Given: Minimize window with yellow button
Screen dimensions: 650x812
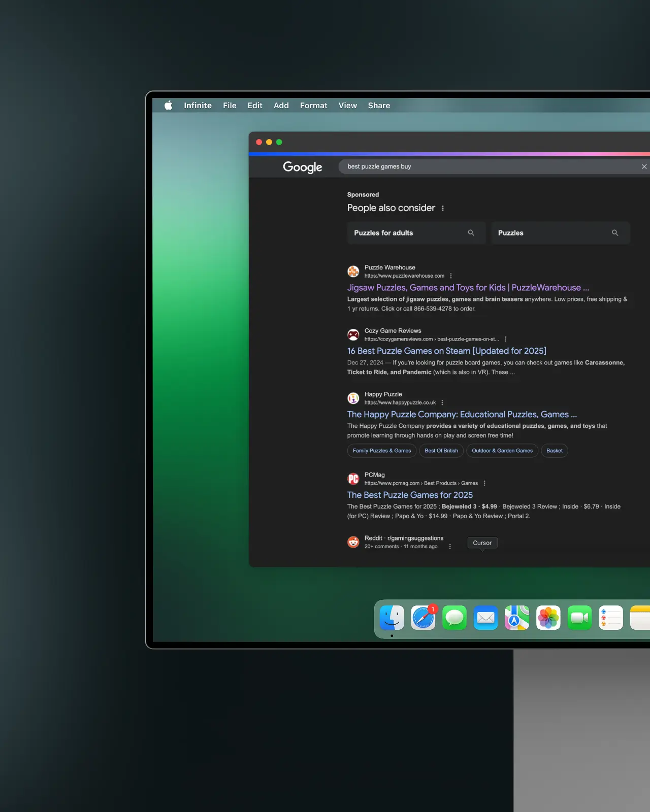Looking at the screenshot, I should 269,142.
